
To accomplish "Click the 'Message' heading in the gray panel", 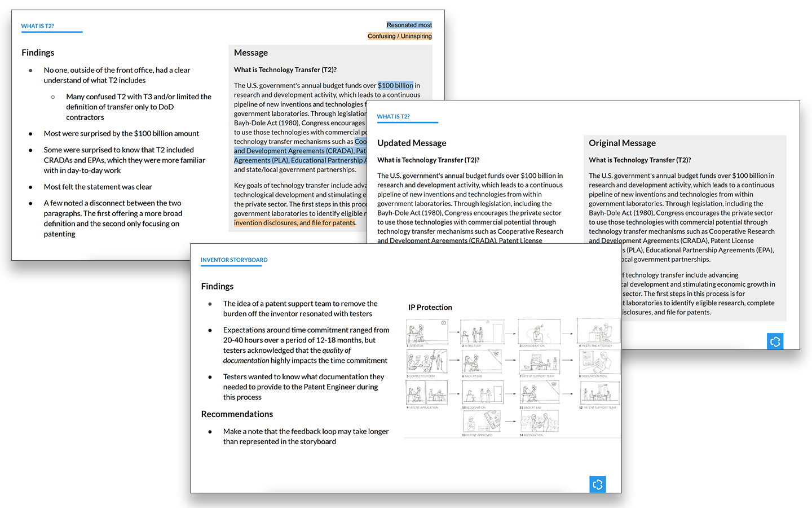I will coord(251,52).
